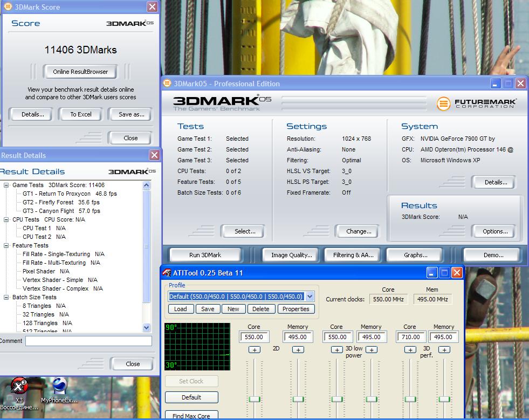Screen dimensions: 529x420
Task: Click plus under 3D perf Memory
Action: (444, 350)
